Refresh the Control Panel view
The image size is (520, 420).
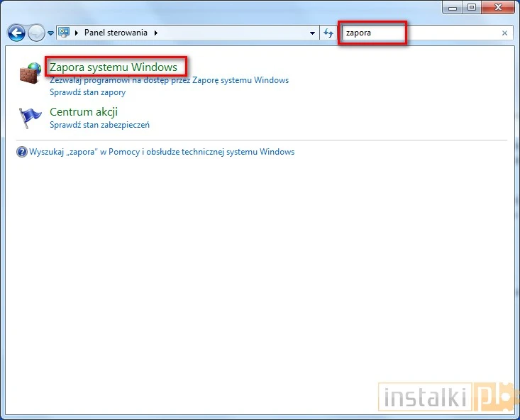coord(328,33)
